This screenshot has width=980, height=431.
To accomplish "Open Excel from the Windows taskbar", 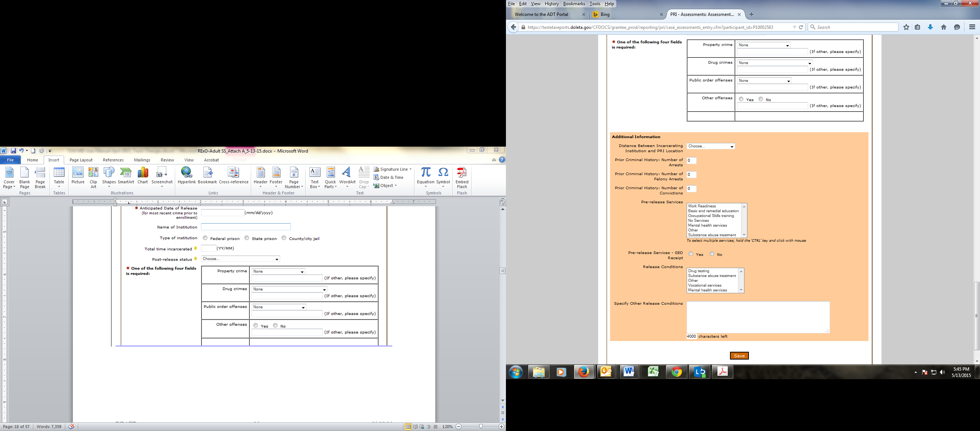I will click(x=653, y=372).
